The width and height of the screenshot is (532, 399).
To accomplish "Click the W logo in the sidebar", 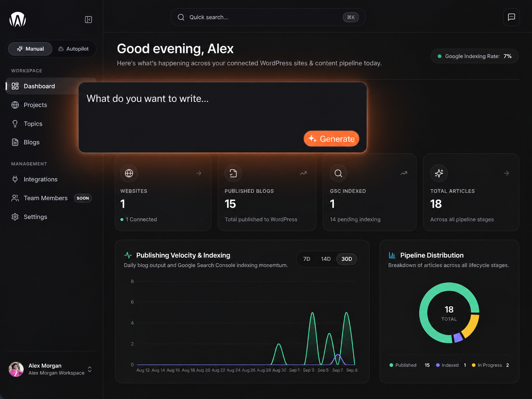I will [x=18, y=19].
